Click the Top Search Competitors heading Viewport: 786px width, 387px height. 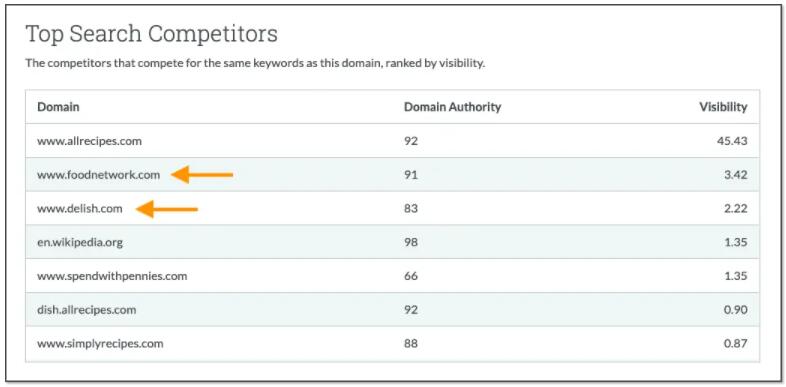(x=151, y=34)
